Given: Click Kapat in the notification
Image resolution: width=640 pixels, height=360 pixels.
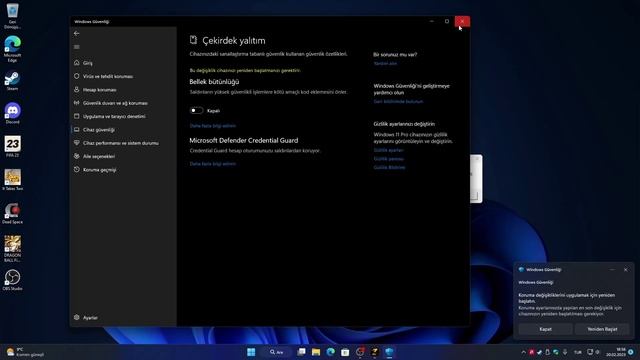Looking at the screenshot, I should [x=545, y=329].
